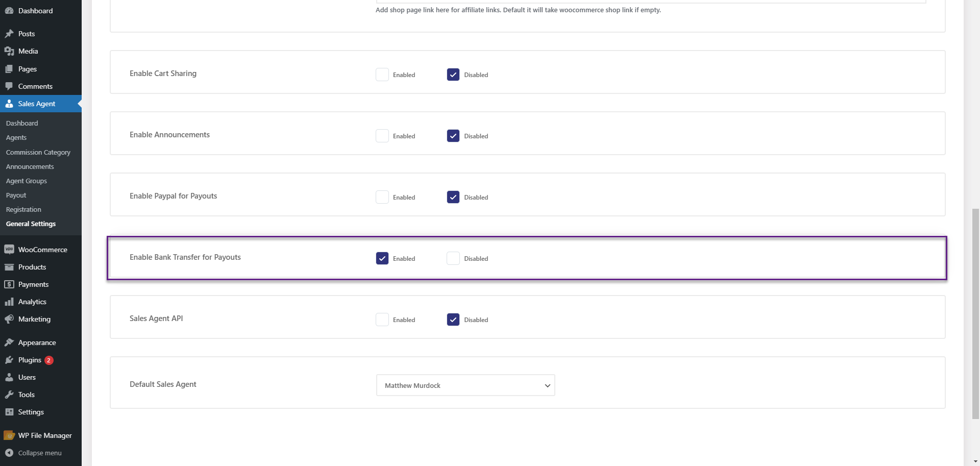Click the Appearance paintbrush icon
Viewport: 980px width, 466px height.
pos(9,342)
